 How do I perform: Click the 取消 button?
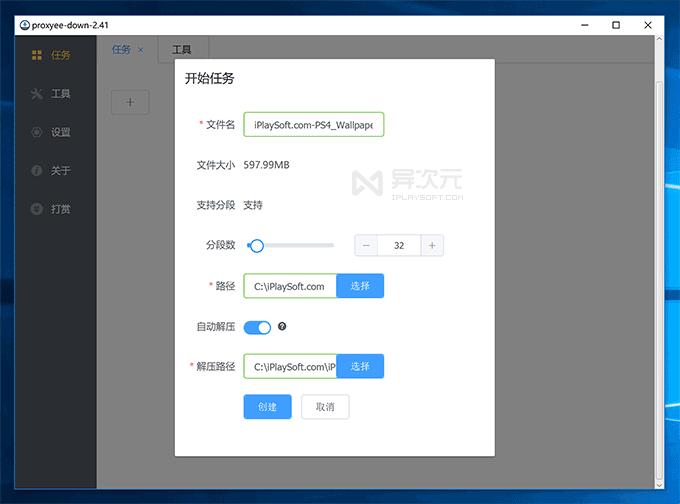tap(325, 407)
